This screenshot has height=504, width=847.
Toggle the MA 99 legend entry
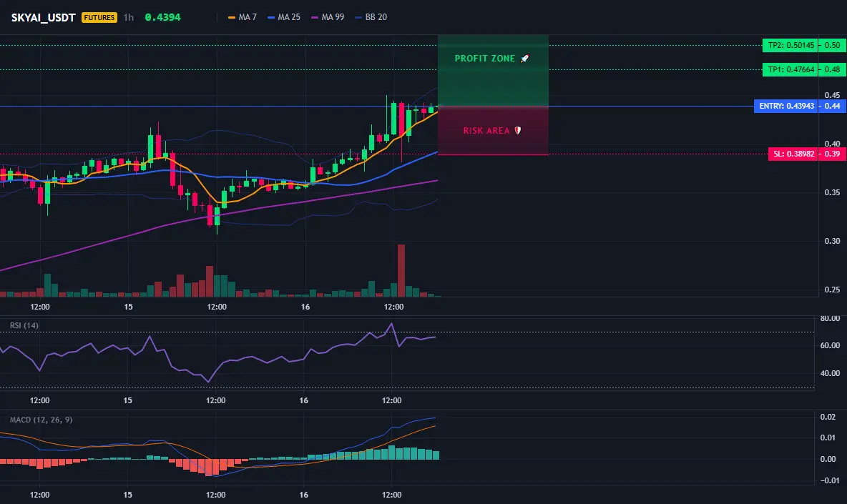[x=328, y=17]
